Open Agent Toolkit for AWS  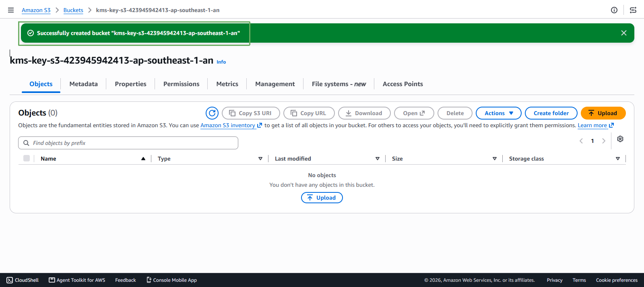pos(77,280)
